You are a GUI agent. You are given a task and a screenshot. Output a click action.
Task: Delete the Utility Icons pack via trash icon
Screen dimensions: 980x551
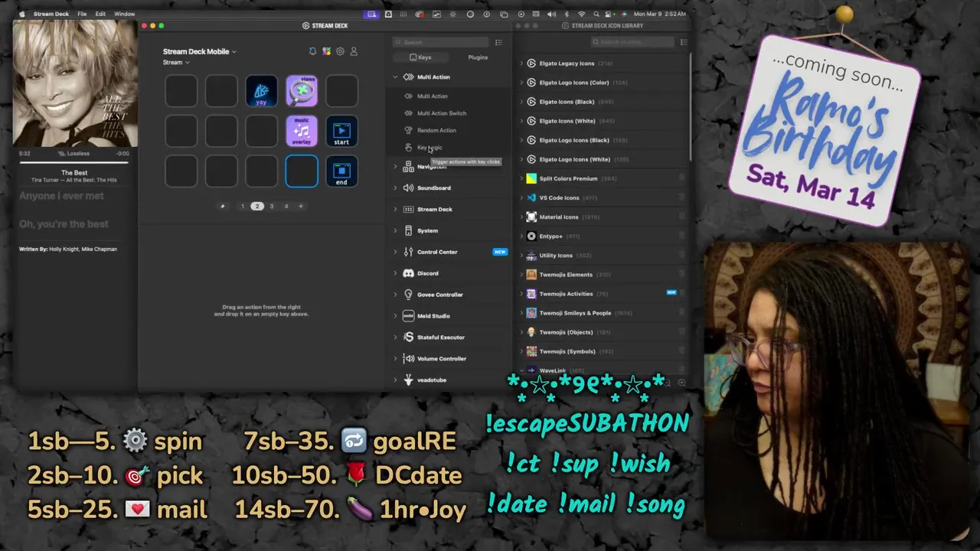point(681,255)
